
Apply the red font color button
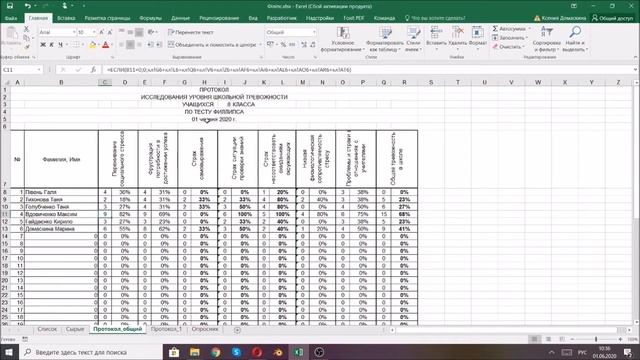click(x=106, y=45)
